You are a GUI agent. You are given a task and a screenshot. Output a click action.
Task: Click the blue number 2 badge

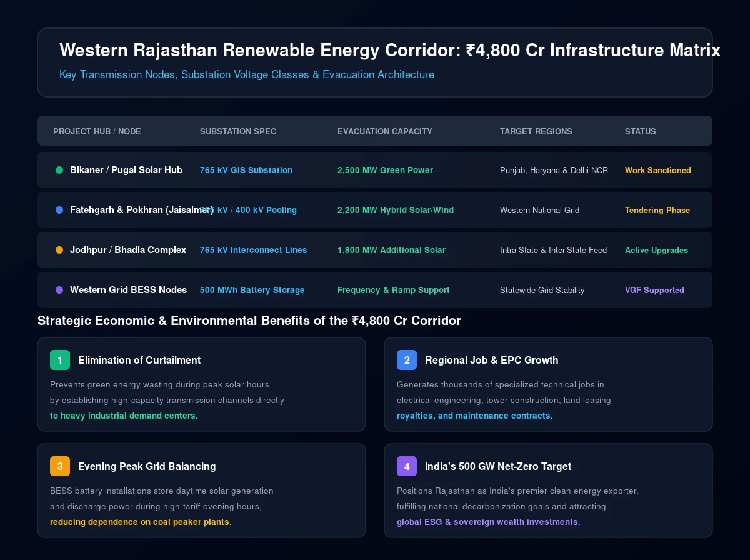tap(407, 360)
